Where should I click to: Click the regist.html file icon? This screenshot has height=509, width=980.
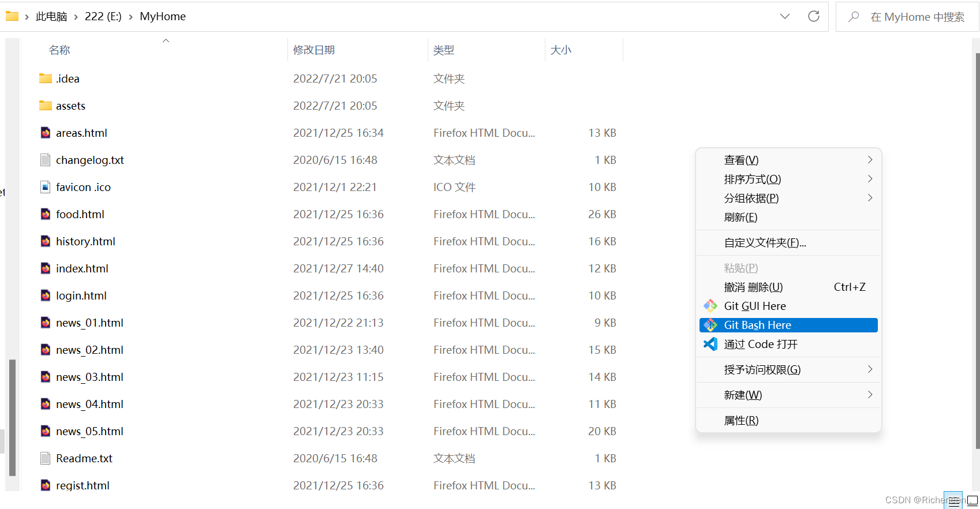pos(46,485)
